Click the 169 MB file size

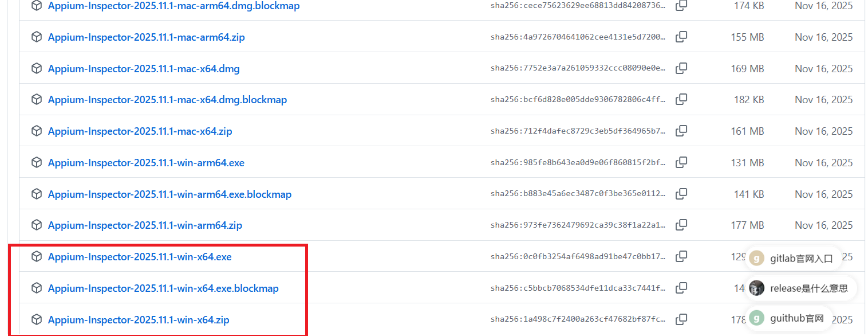(x=747, y=68)
